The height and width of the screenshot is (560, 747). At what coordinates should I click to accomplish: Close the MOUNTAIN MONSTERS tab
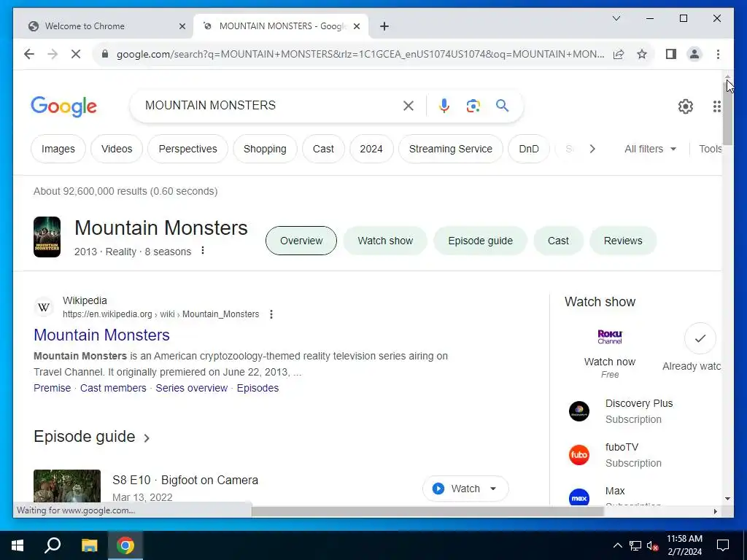pos(356,26)
